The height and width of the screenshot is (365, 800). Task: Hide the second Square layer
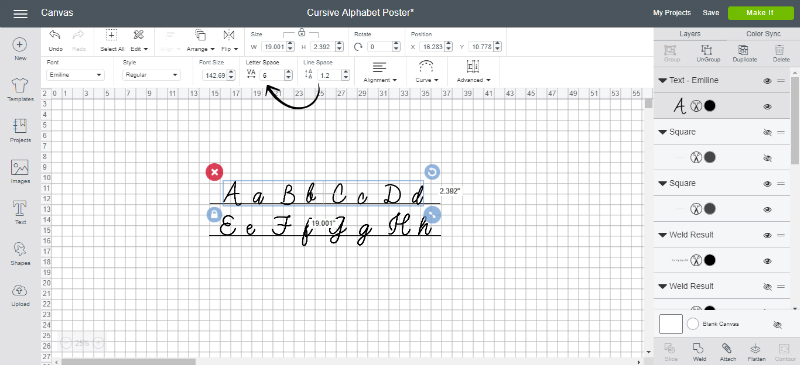click(767, 184)
